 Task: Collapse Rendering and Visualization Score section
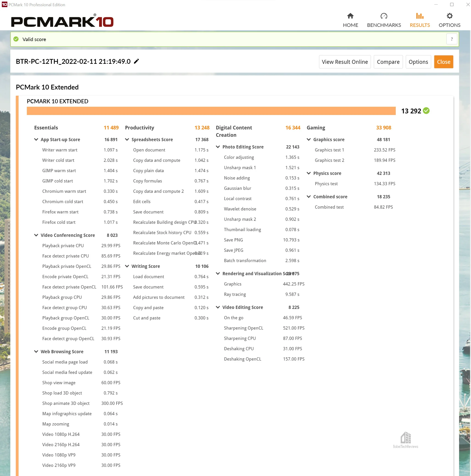pos(218,274)
